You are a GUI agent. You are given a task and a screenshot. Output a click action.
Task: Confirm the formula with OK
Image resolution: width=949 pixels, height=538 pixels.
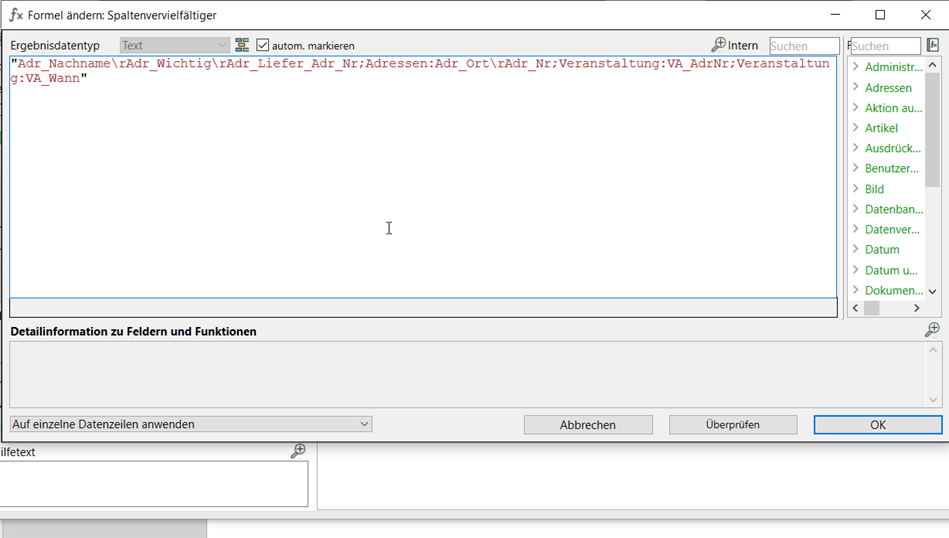pos(878,425)
